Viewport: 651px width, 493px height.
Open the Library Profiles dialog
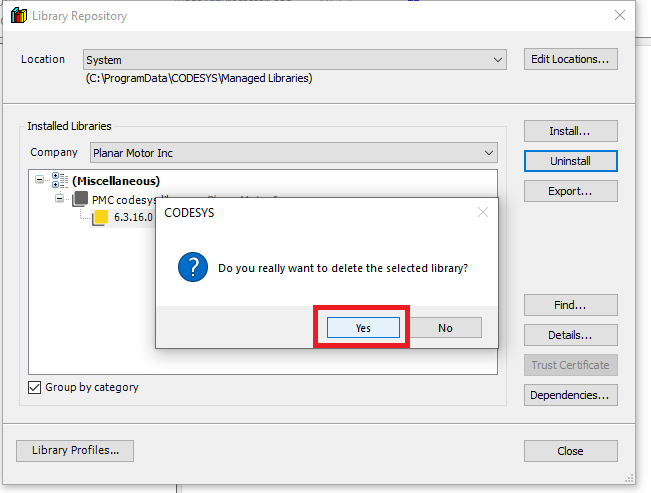(x=75, y=451)
